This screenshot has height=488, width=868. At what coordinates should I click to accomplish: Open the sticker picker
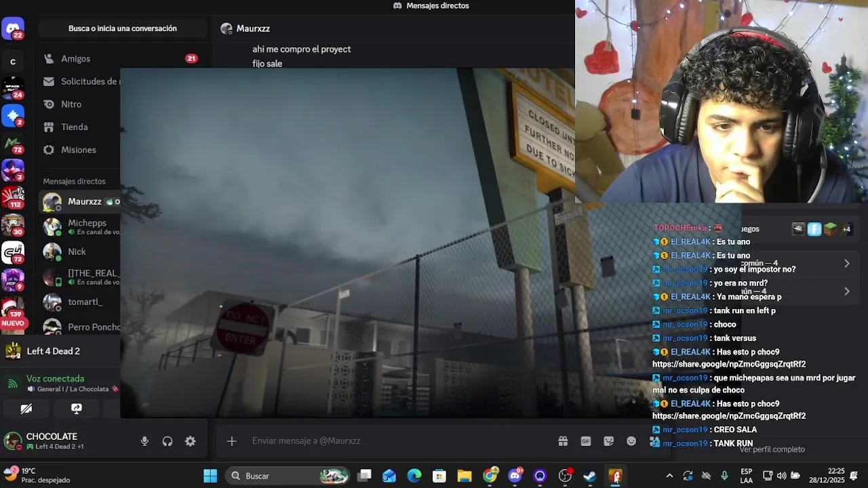coord(609,441)
